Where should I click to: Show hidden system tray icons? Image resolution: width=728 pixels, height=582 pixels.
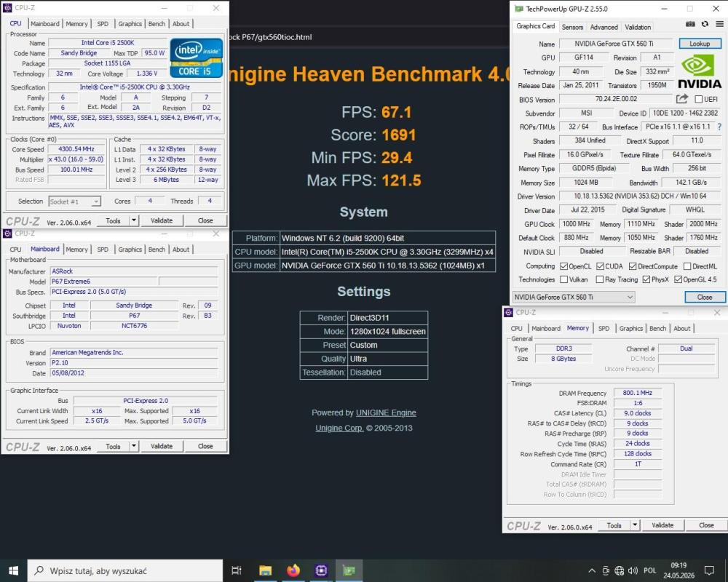pyautogui.click(x=591, y=571)
